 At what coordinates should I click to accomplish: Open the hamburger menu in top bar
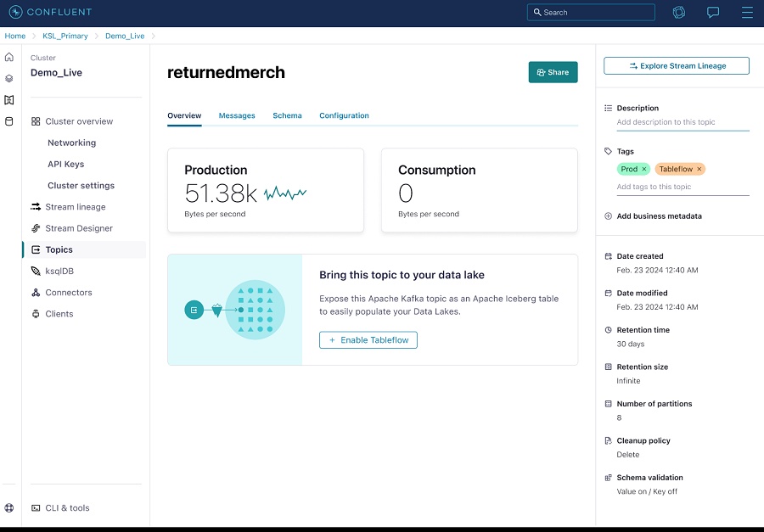pyautogui.click(x=747, y=13)
